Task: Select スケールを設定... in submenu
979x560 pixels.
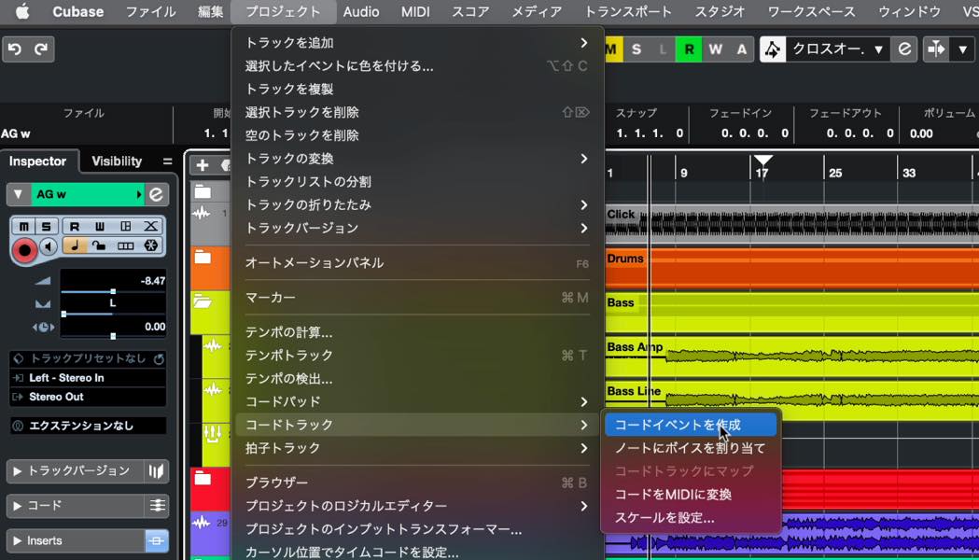Action: (x=691, y=517)
